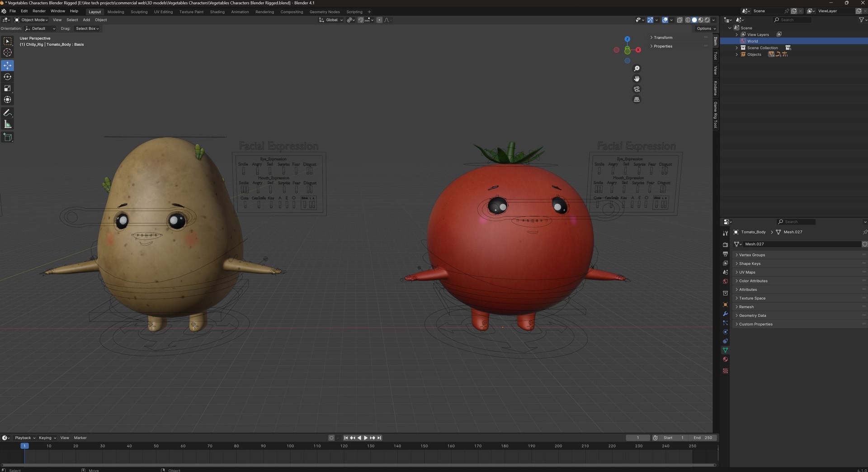The image size is (868, 472).
Task: Toggle viewport overlays display
Action: pyautogui.click(x=665, y=20)
